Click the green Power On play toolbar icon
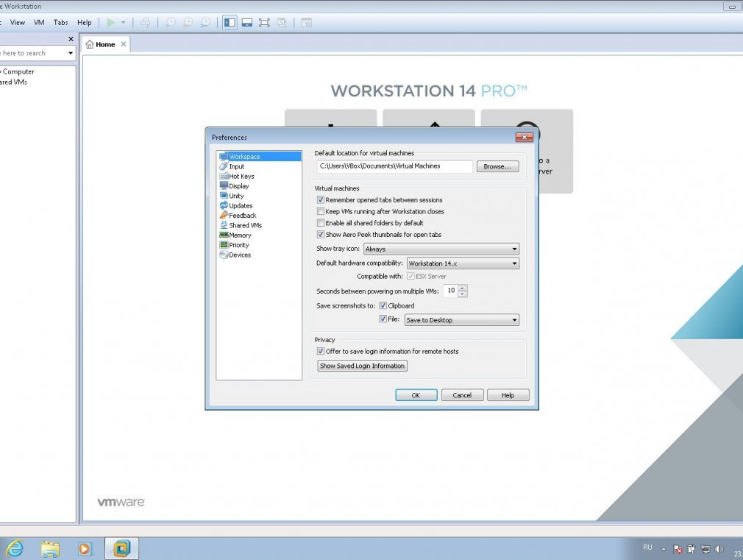This screenshot has height=560, width=743. click(x=111, y=22)
